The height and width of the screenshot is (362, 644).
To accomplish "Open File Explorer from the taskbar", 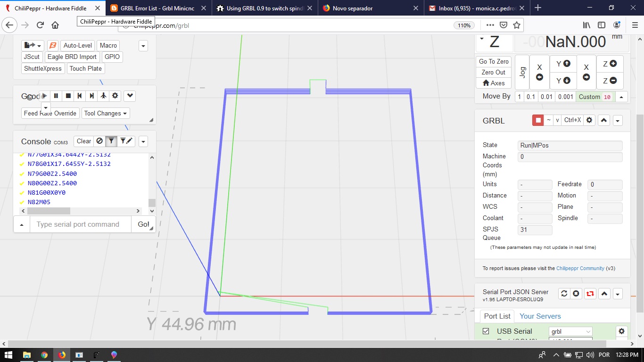I will 26,354.
